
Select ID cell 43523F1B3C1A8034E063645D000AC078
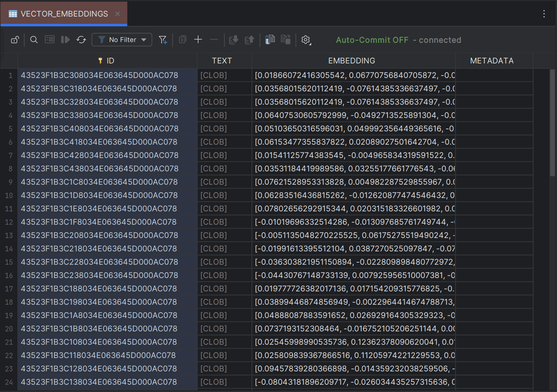point(108,315)
